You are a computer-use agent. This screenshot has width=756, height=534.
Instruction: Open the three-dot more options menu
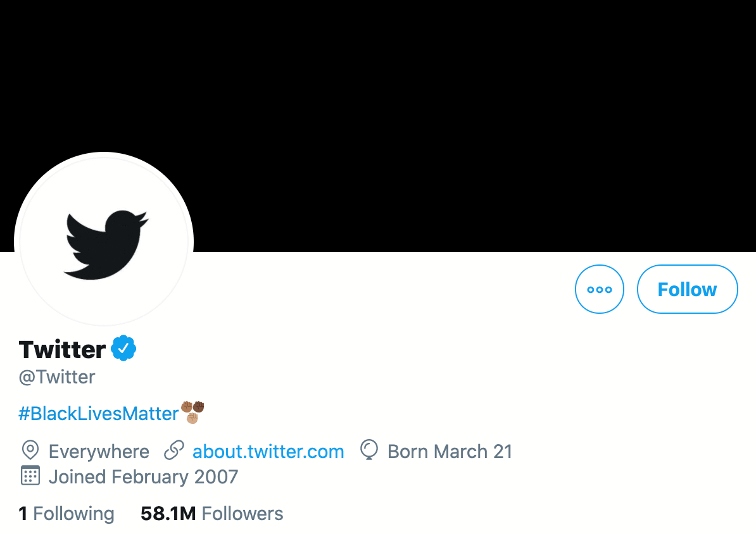click(599, 289)
